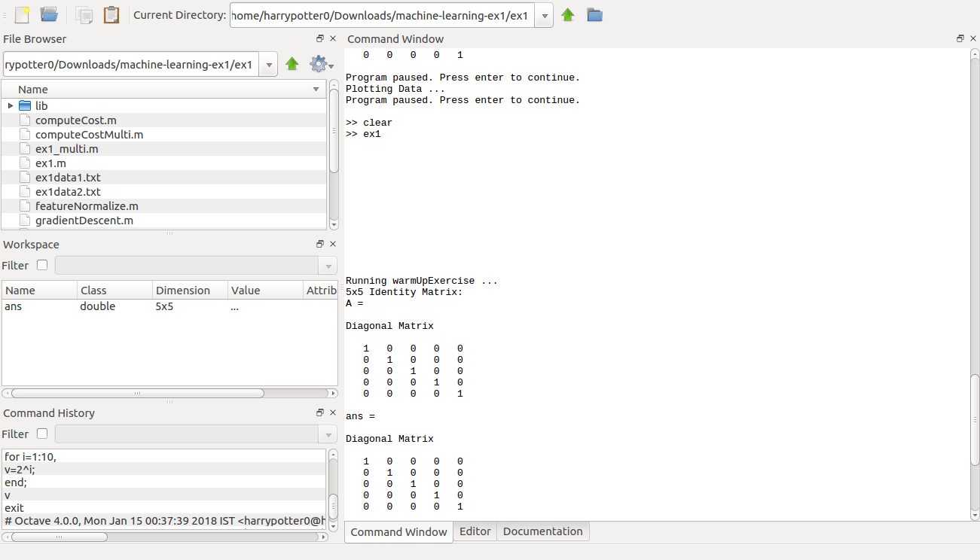Image resolution: width=980 pixels, height=560 pixels.
Task: Click the File Browser path field
Action: pyautogui.click(x=132, y=65)
